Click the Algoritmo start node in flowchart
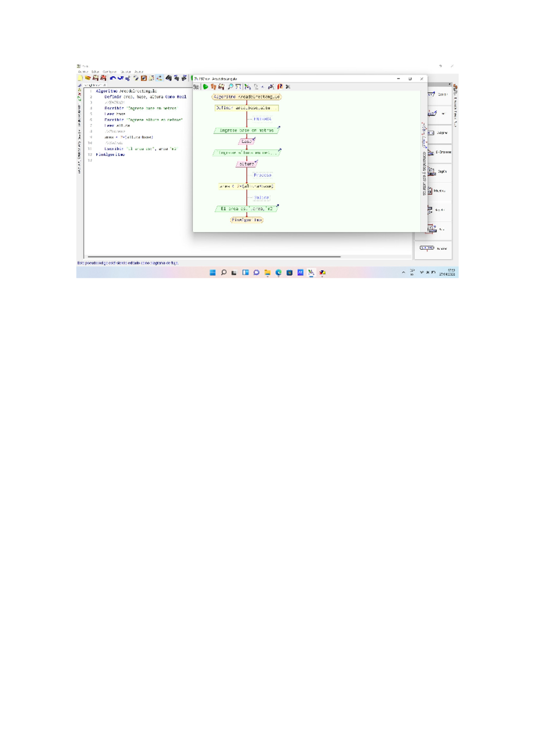Image resolution: width=535 pixels, height=756 pixels. (247, 97)
